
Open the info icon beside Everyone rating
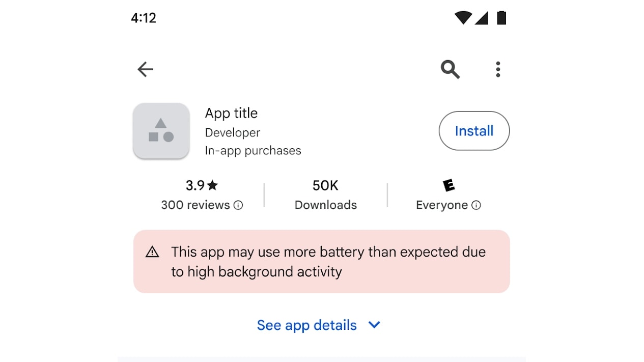476,205
